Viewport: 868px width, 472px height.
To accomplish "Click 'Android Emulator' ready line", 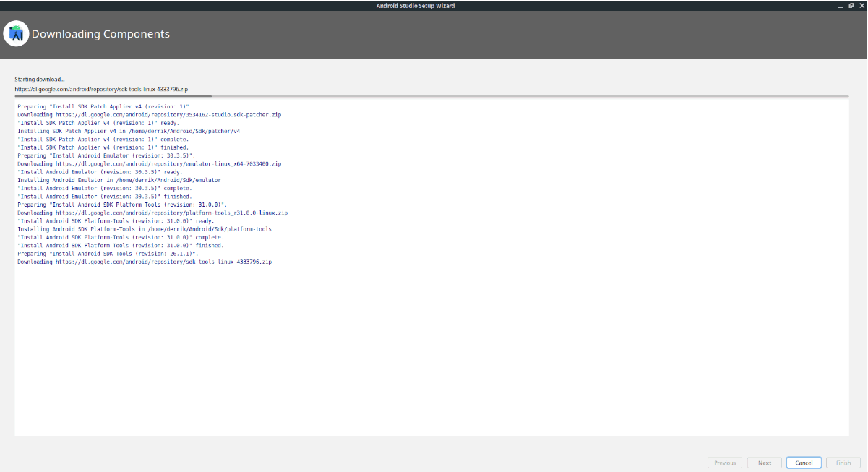I will point(100,172).
